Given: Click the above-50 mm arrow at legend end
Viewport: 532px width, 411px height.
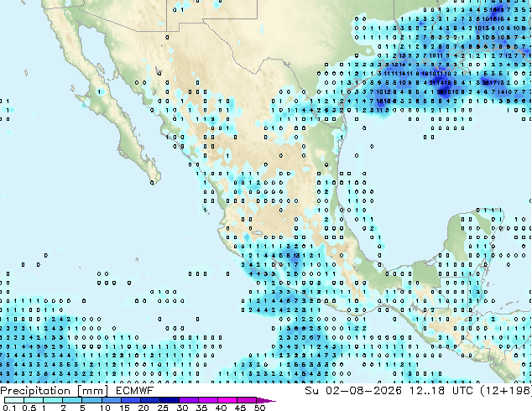Looking at the screenshot, I should tap(266, 400).
